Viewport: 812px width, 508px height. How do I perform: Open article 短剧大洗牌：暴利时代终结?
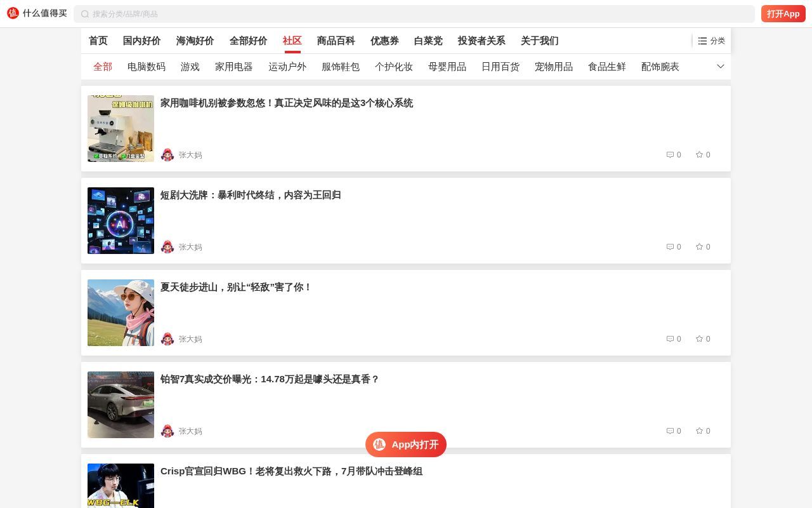click(251, 195)
